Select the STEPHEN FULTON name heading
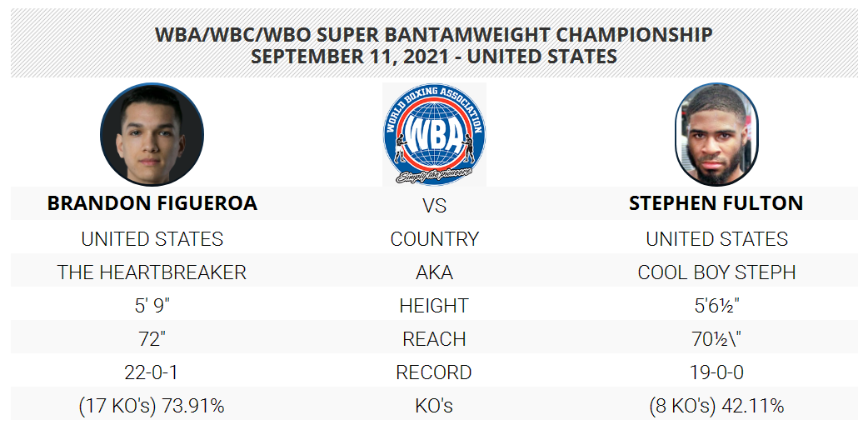The image size is (868, 425). [x=716, y=202]
